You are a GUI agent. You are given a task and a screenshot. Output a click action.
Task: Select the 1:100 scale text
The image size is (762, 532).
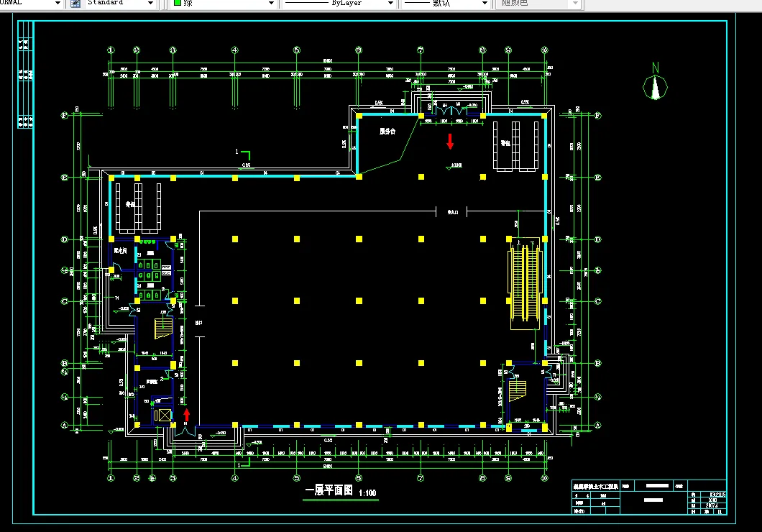click(367, 492)
